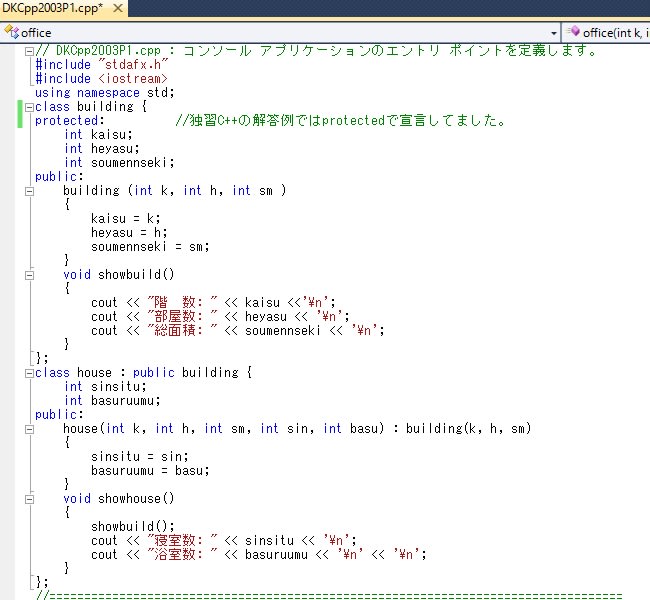Open the office class scope dropdown
This screenshot has width=650, height=600.
pyautogui.click(x=553, y=33)
